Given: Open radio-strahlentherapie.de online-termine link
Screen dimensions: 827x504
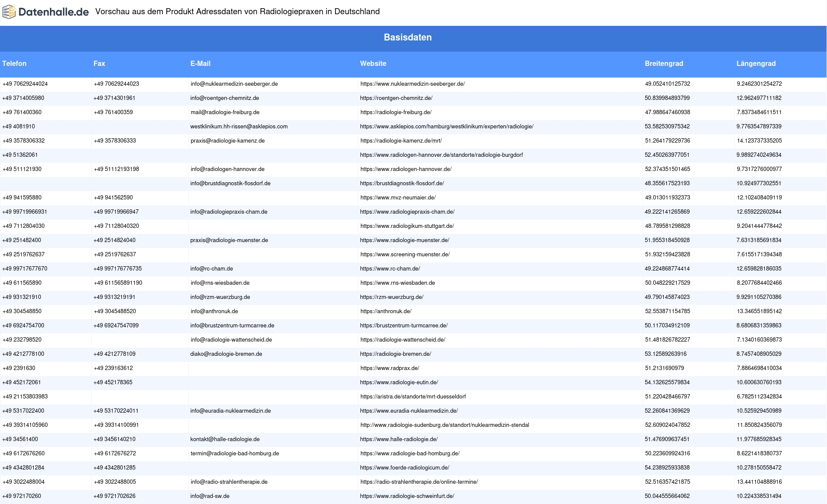Looking at the screenshot, I should pos(419,482).
